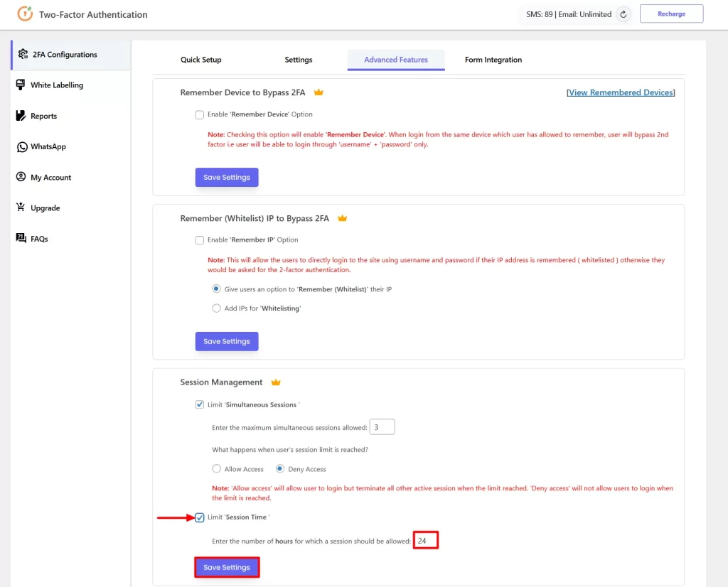Open the FAQs sidebar icon
This screenshot has width=728, height=587.
coord(21,239)
